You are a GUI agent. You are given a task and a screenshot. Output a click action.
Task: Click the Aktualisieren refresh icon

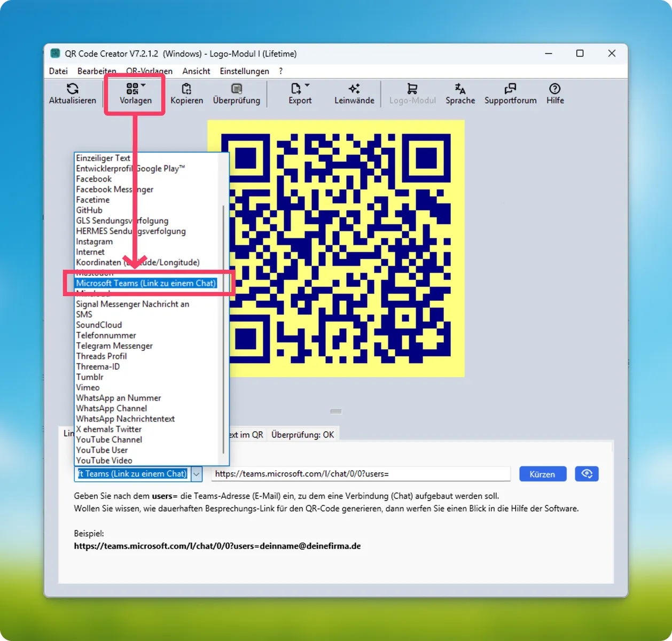[x=73, y=89]
